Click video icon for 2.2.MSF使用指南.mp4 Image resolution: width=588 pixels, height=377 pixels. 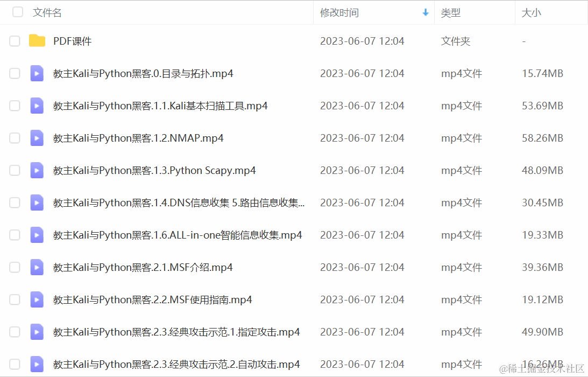click(x=37, y=299)
